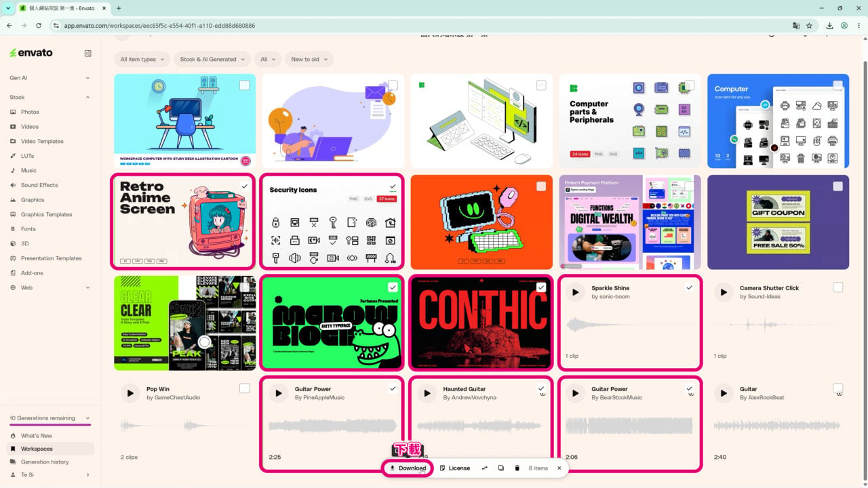This screenshot has height=488, width=868.
Task: Select Pop Win sound checkbox
Action: (x=244, y=388)
